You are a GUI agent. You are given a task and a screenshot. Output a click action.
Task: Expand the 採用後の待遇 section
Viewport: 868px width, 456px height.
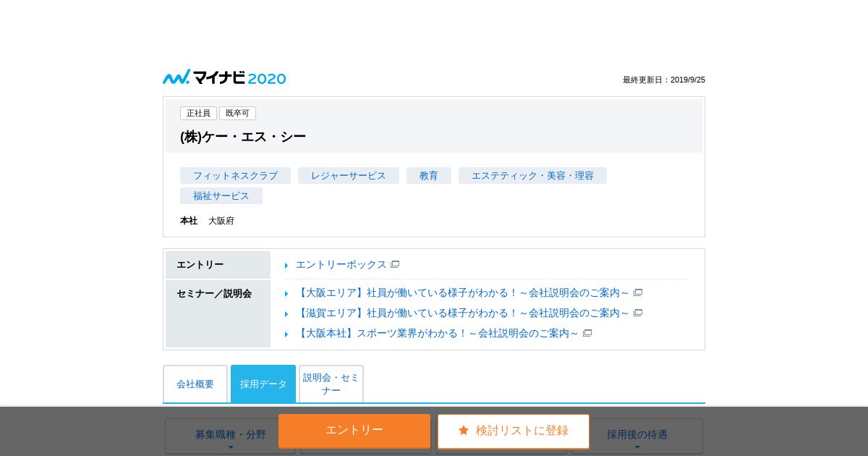click(637, 436)
